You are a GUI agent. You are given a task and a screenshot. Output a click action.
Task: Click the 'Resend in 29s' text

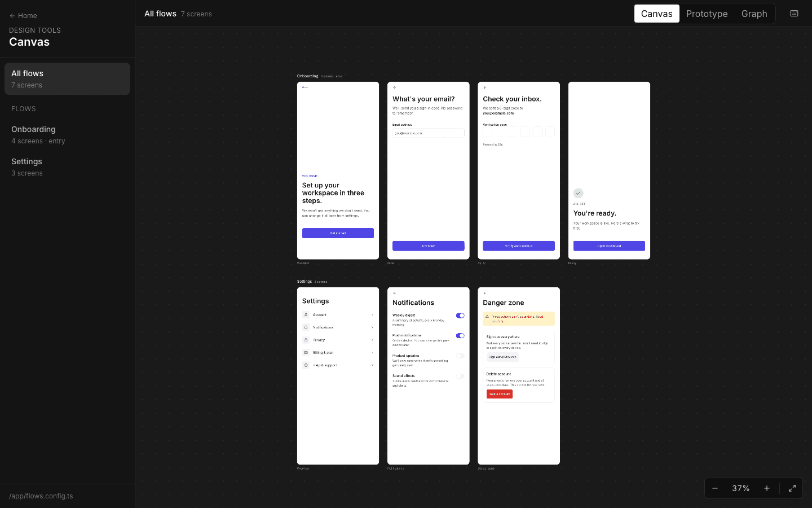click(x=493, y=144)
